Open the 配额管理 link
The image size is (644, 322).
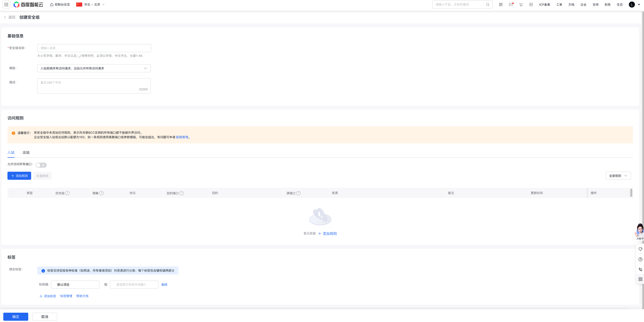point(182,137)
